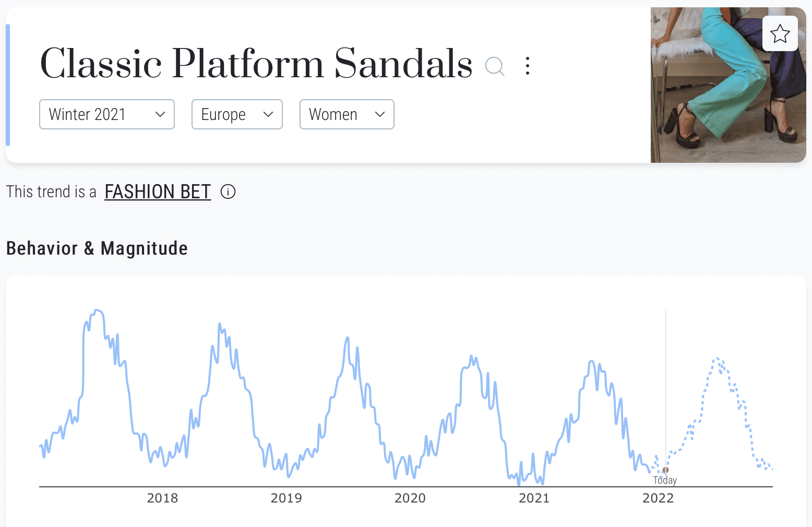
Task: Click the Classic Platform Sandals title
Action: [256, 64]
